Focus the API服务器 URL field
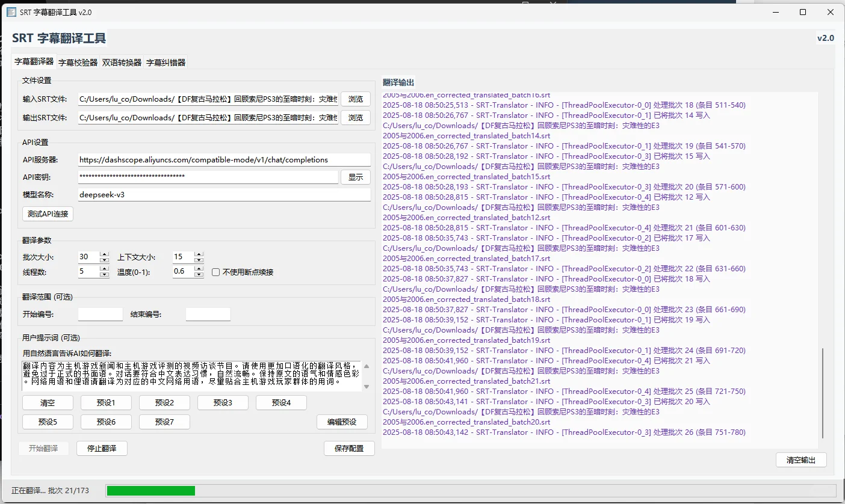The image size is (845, 504). coord(224,160)
